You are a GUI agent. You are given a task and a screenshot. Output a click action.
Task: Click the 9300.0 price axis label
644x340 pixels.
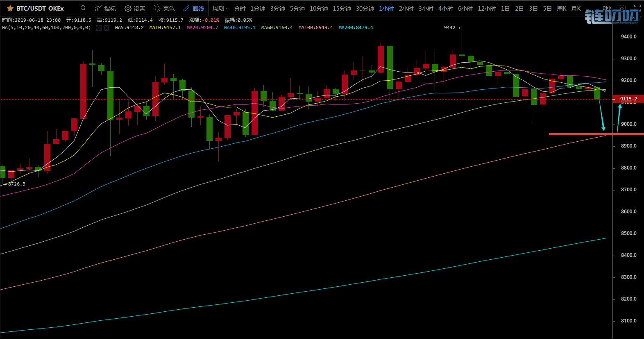point(629,59)
